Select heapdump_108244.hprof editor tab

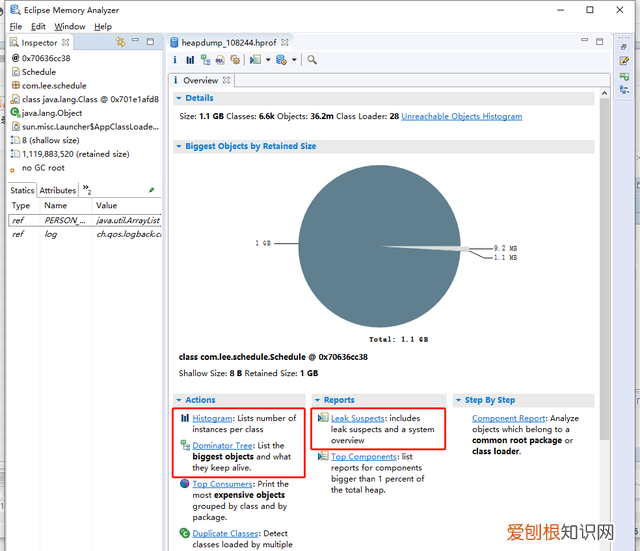coord(229,42)
